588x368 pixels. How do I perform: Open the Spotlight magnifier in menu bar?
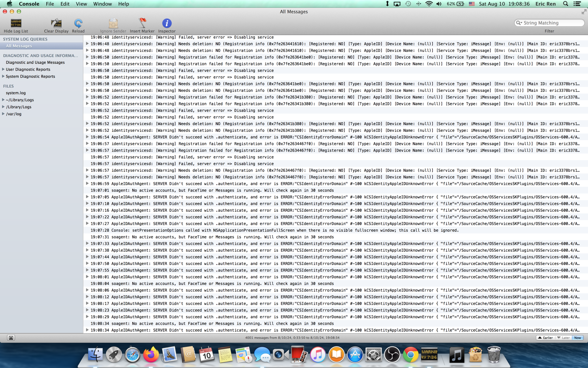[565, 4]
